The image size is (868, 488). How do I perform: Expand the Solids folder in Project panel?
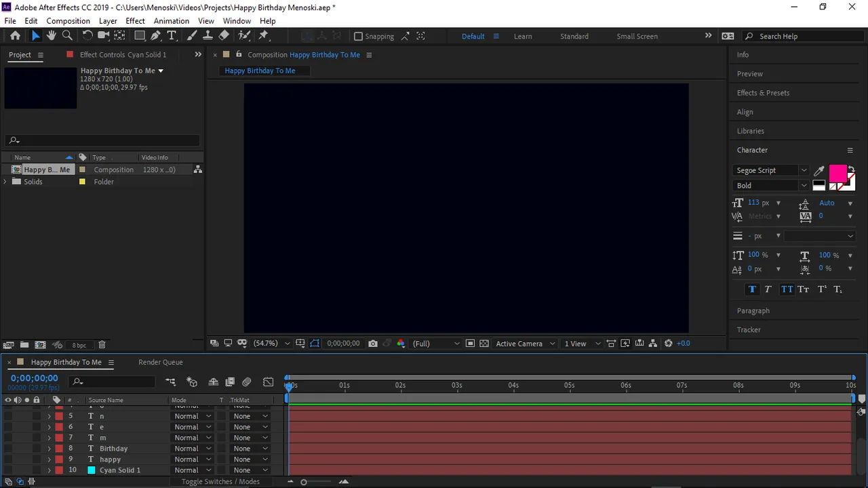[x=5, y=182]
